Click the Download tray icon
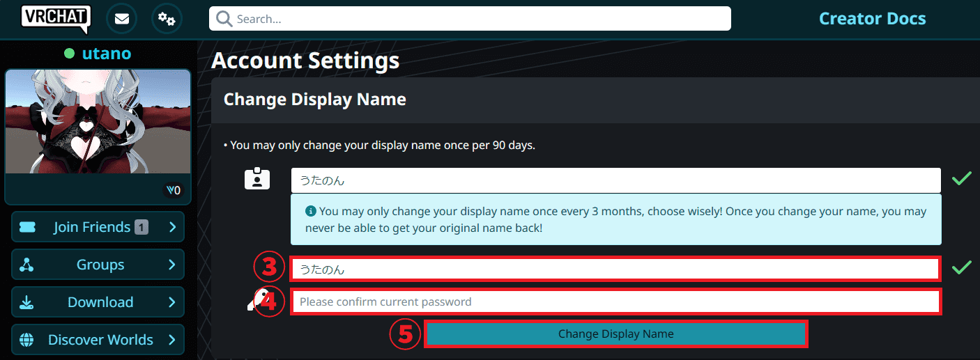980x360 pixels. point(27,302)
